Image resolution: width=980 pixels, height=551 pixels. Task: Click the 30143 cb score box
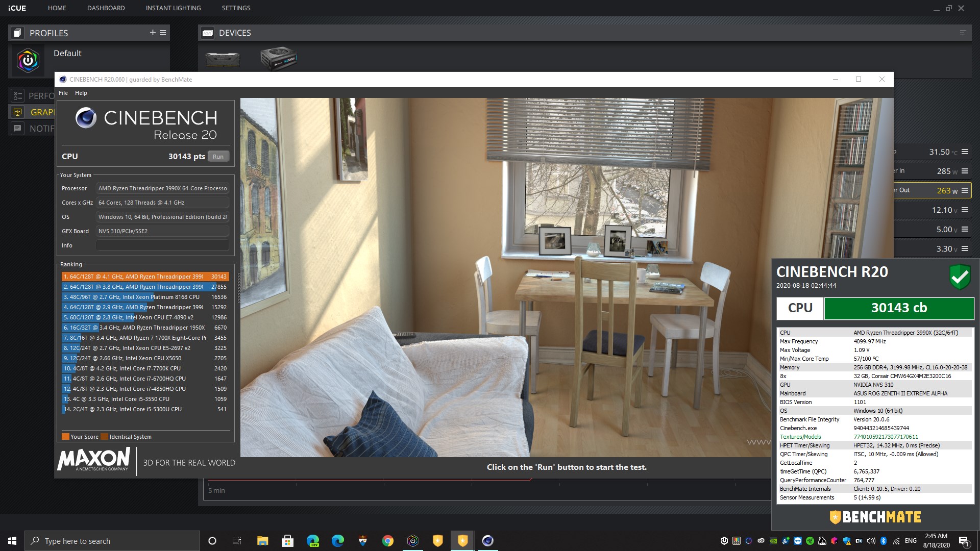(899, 308)
